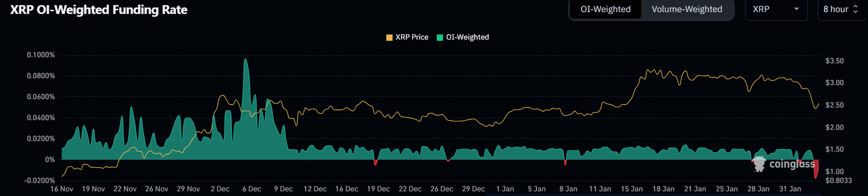868x196 pixels.
Task: Click the 0% funding rate axis label
Action: click(x=50, y=160)
